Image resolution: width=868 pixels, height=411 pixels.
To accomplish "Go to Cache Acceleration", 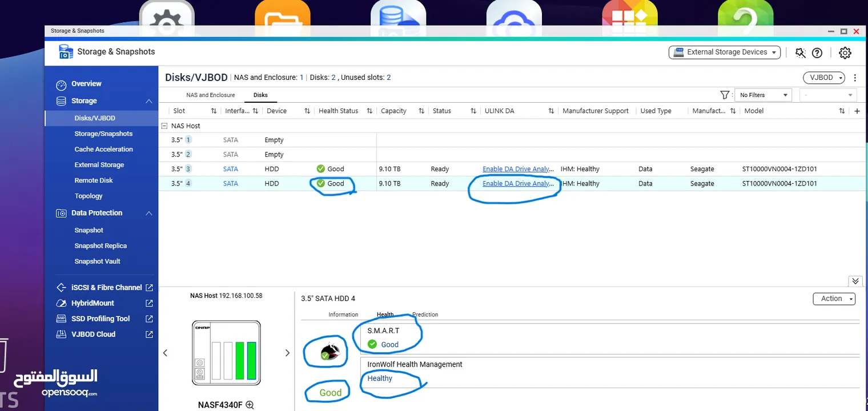I will [103, 149].
